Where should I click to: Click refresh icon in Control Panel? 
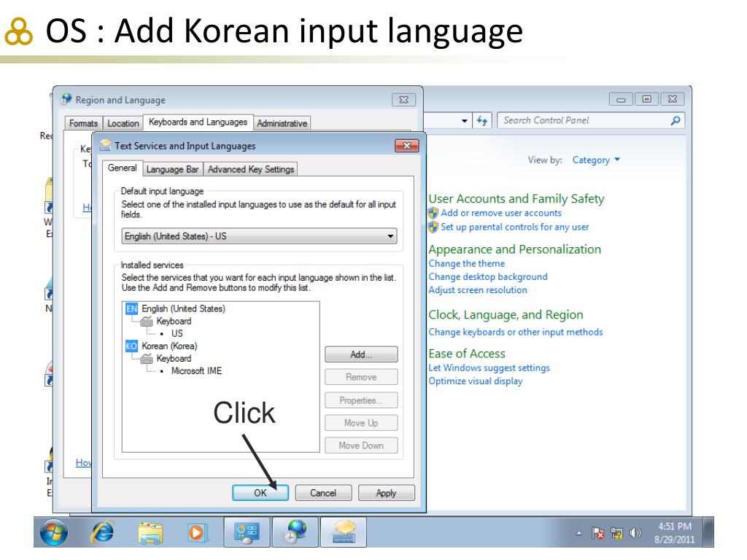tap(482, 121)
